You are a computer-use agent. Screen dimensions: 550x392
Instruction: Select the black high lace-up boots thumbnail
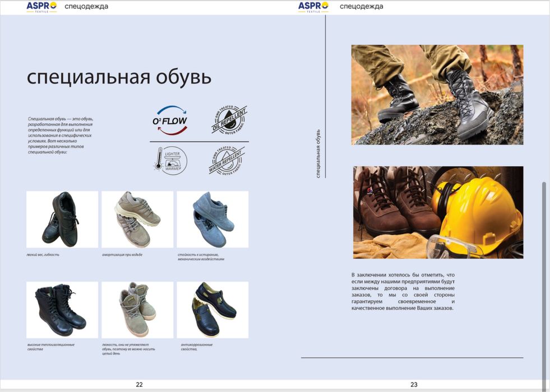62,310
